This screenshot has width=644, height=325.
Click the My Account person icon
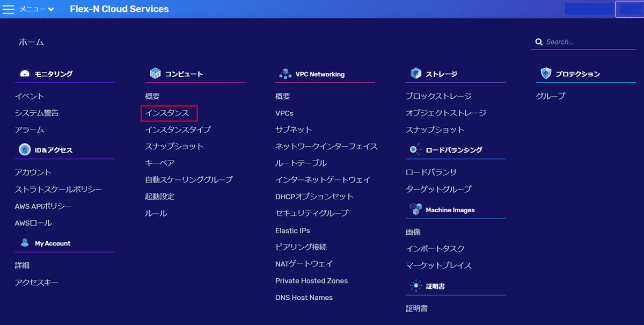point(25,243)
